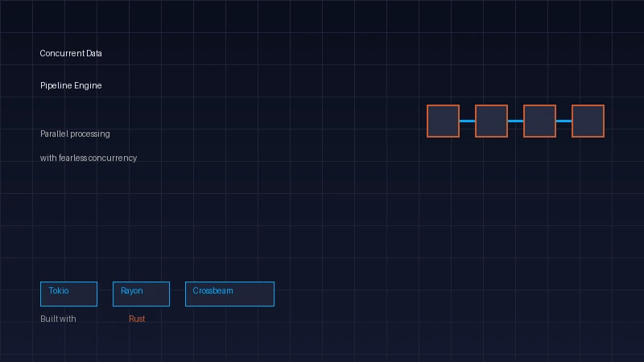644x362 pixels.
Task: Click the word "Pipeline" in the title
Action: click(x=56, y=86)
